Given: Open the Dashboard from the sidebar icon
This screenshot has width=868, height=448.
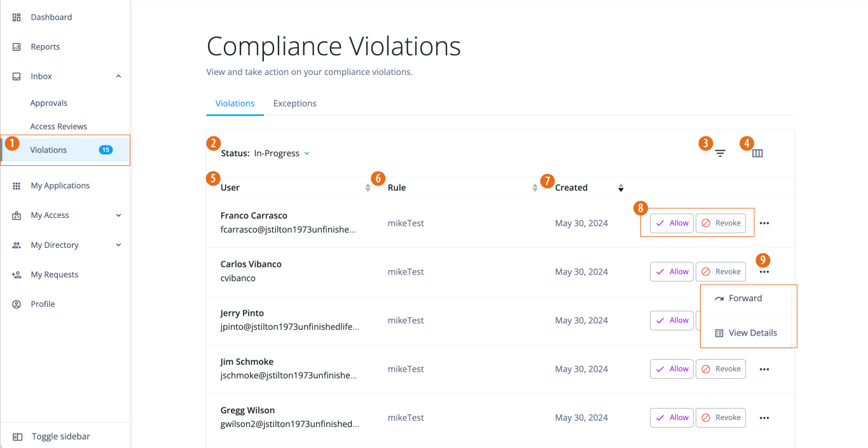Looking at the screenshot, I should [17, 17].
